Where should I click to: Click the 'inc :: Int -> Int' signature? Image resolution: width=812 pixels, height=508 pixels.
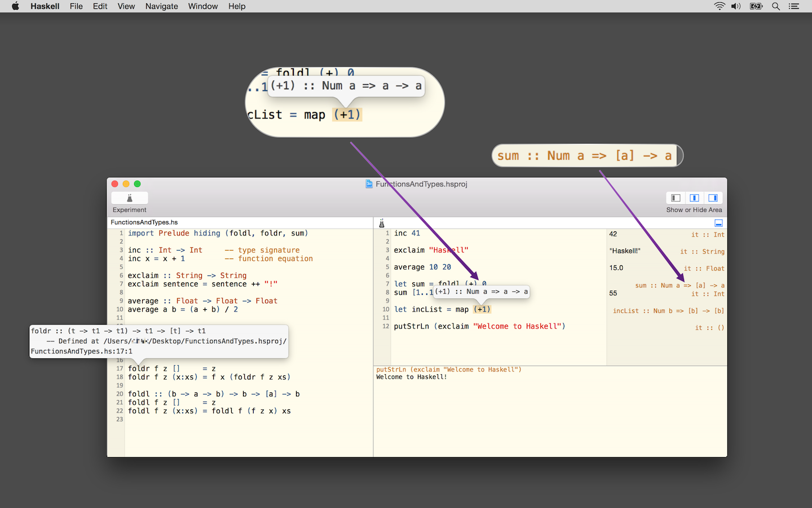165,250
